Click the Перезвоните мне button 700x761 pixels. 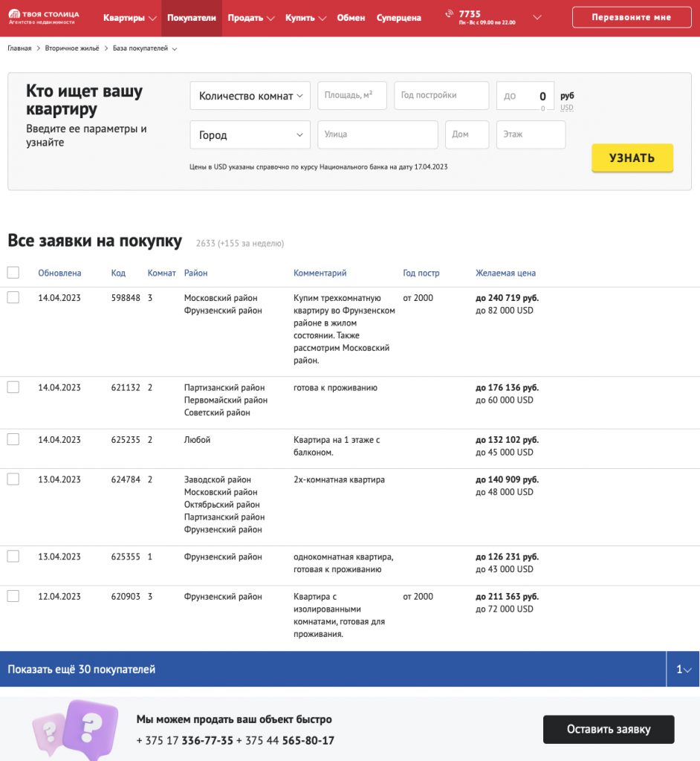click(632, 18)
